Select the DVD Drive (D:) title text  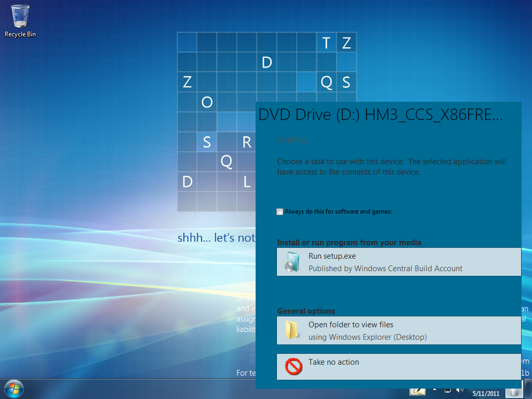[x=380, y=115]
